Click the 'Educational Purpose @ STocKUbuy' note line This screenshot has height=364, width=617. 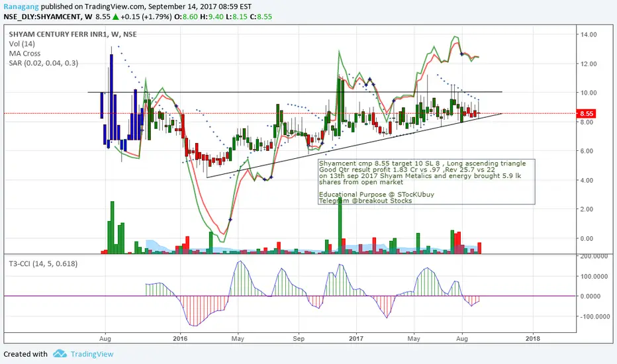pyautogui.click(x=377, y=195)
